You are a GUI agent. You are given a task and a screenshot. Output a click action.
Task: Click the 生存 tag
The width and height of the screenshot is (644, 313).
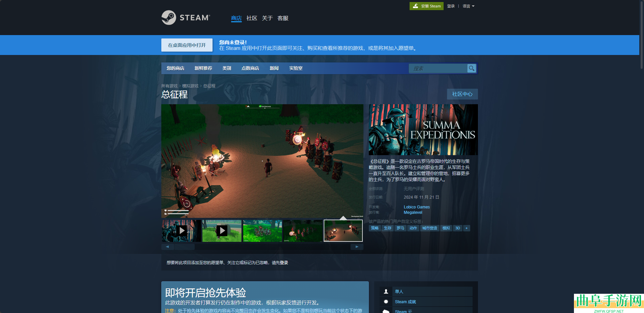[x=388, y=228]
